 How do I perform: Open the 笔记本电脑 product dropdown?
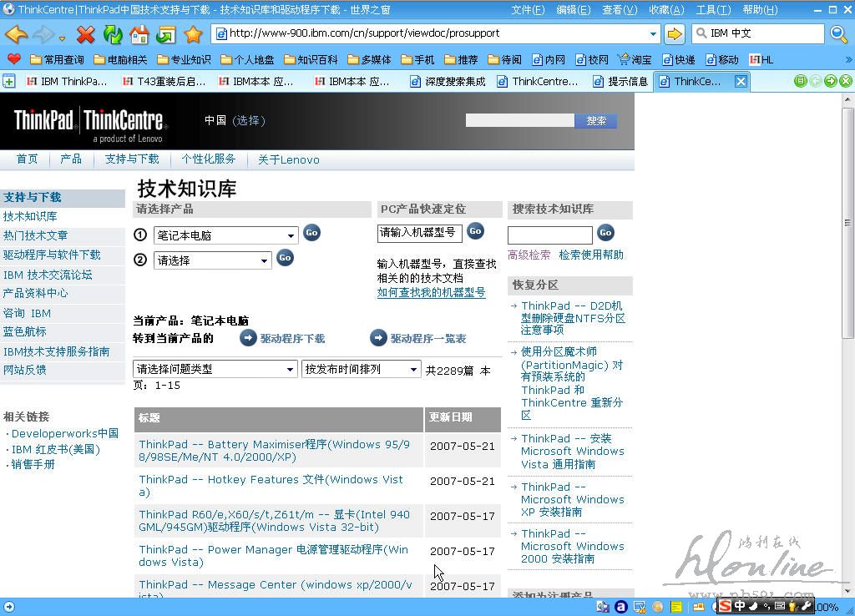[x=226, y=235]
